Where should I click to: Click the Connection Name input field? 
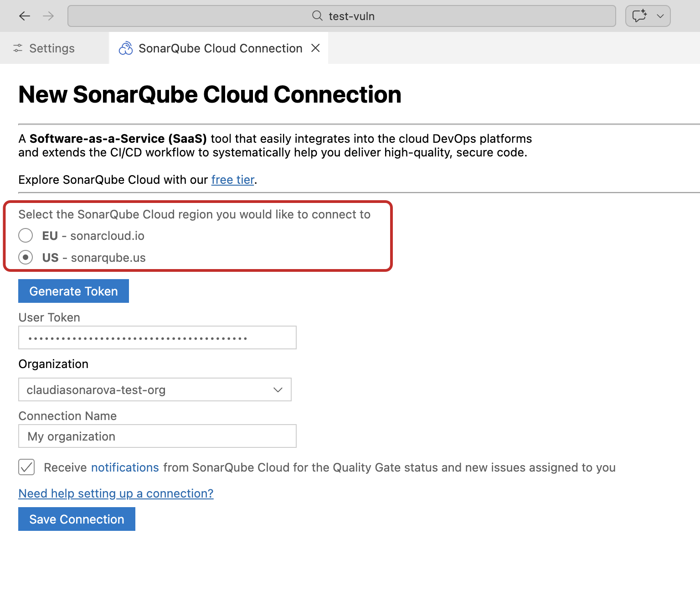click(x=157, y=436)
